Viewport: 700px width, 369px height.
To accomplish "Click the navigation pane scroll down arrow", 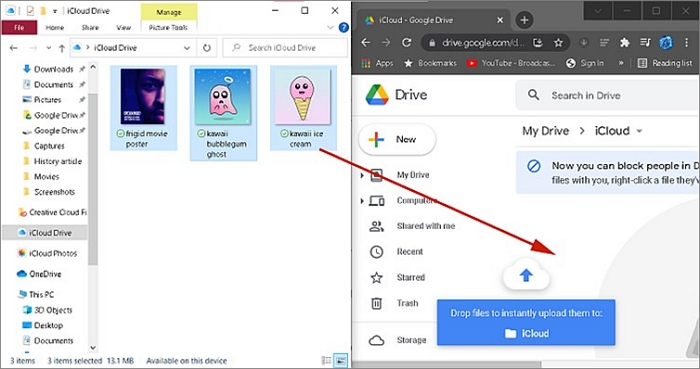I will coord(93,348).
